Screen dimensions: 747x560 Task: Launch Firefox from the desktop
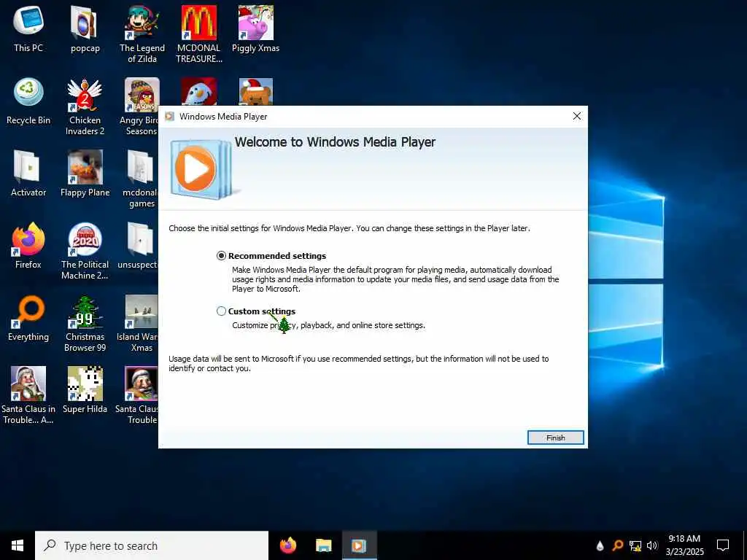click(28, 246)
